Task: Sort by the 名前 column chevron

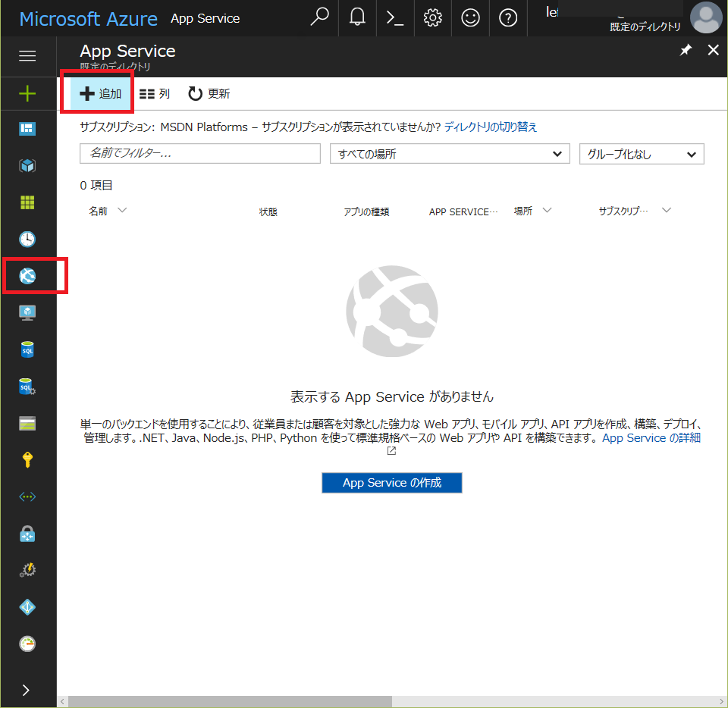Action: [122, 210]
